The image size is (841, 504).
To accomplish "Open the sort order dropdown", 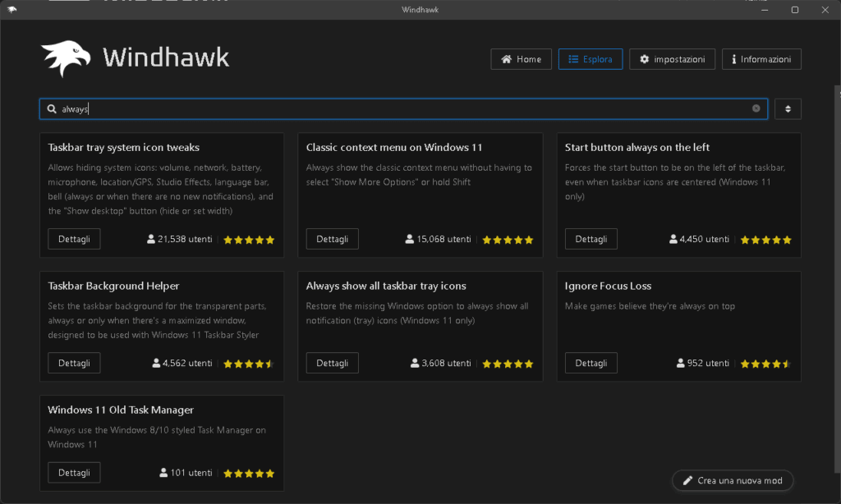I will tap(788, 109).
